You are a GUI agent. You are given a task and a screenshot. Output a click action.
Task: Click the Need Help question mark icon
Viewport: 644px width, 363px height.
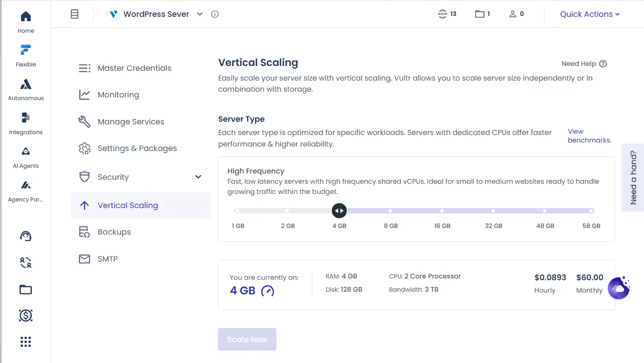click(603, 64)
